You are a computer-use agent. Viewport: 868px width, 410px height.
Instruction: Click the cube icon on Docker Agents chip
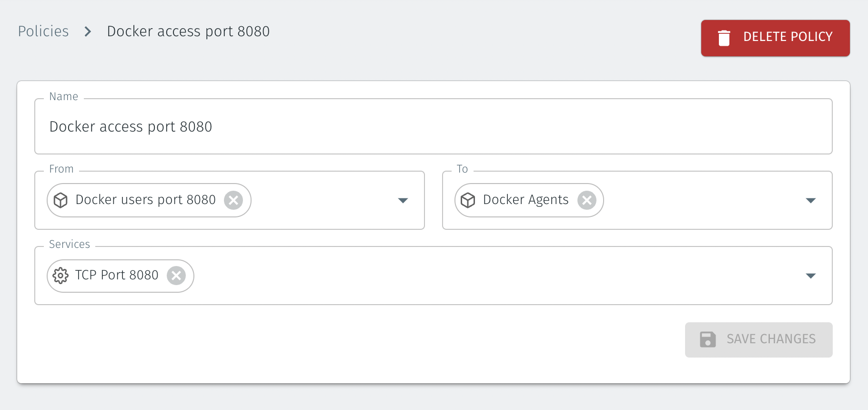tap(468, 200)
